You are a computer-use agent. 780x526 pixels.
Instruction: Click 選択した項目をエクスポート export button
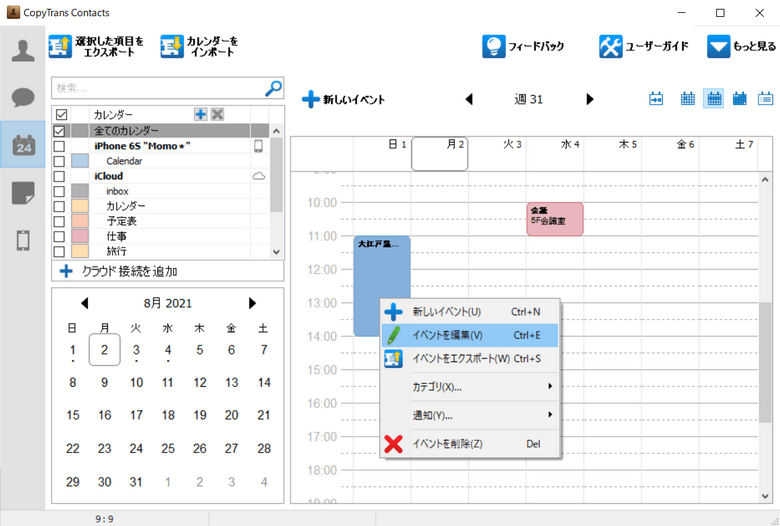(97, 46)
